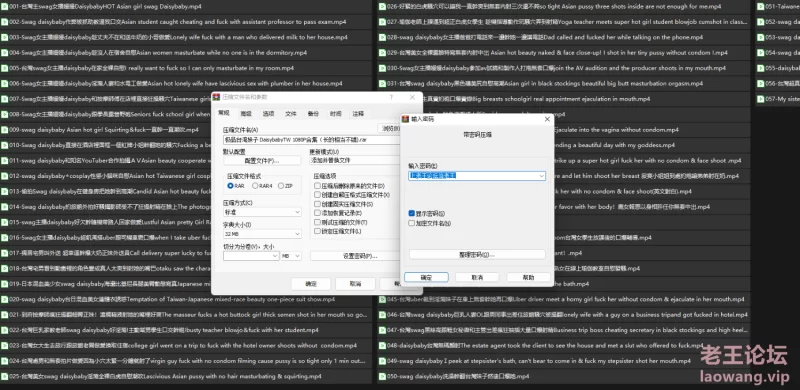Click the video file icon of item 057

[760, 99]
